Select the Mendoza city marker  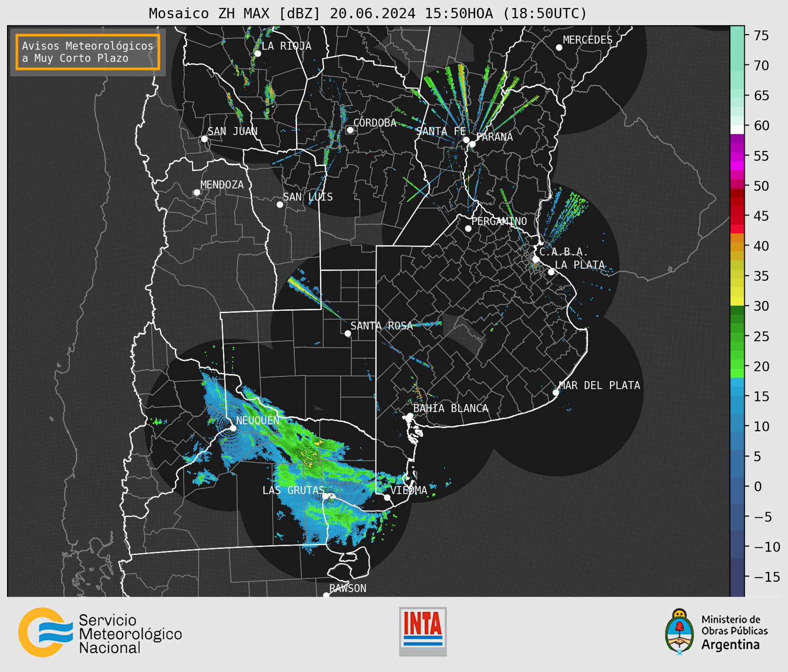197,193
